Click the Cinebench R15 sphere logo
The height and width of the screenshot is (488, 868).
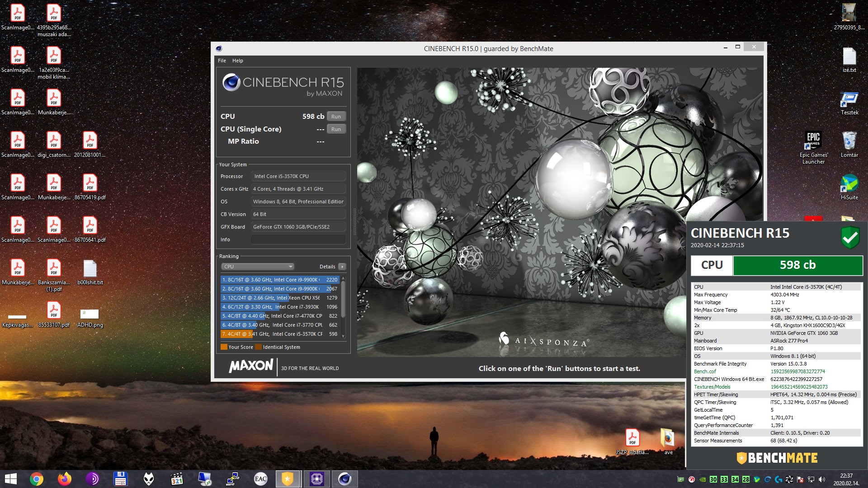pyautogui.click(x=231, y=82)
